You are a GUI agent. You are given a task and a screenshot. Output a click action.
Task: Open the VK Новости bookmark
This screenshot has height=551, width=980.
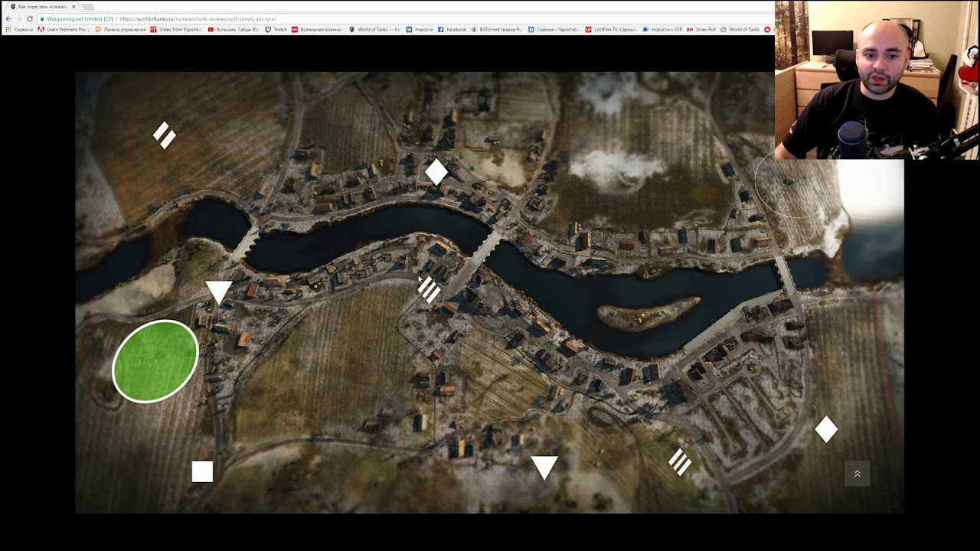pyautogui.click(x=420, y=29)
